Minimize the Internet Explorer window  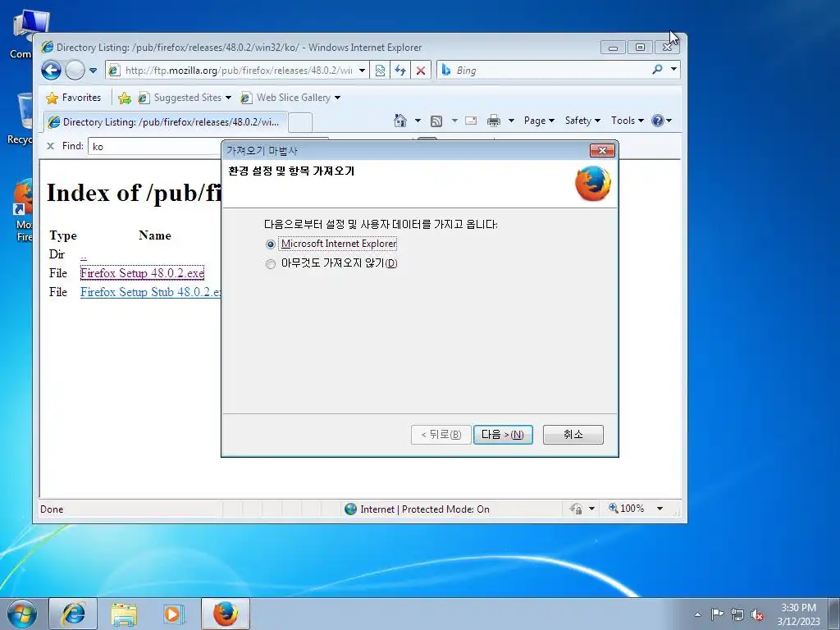pyautogui.click(x=614, y=48)
